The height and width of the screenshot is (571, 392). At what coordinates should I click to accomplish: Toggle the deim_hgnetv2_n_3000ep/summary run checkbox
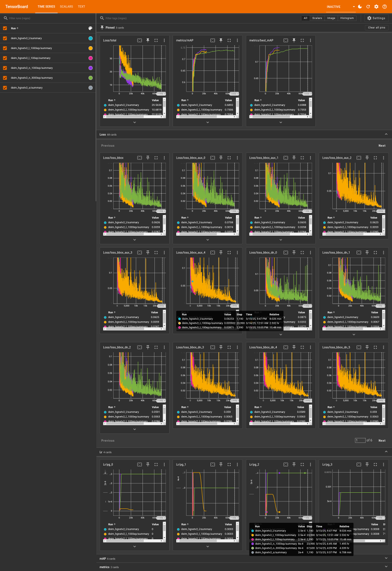[x=5, y=78]
